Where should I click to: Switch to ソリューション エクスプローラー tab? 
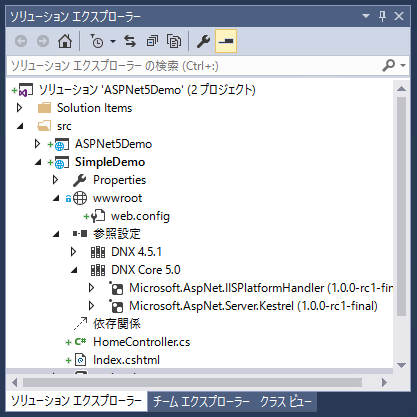pyautogui.click(x=76, y=401)
